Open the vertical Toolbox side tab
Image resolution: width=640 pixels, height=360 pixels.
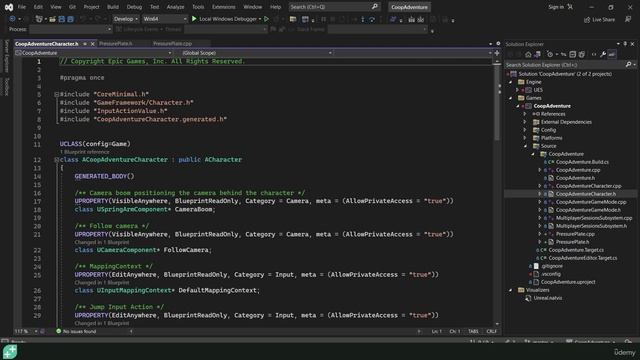coord(6,87)
